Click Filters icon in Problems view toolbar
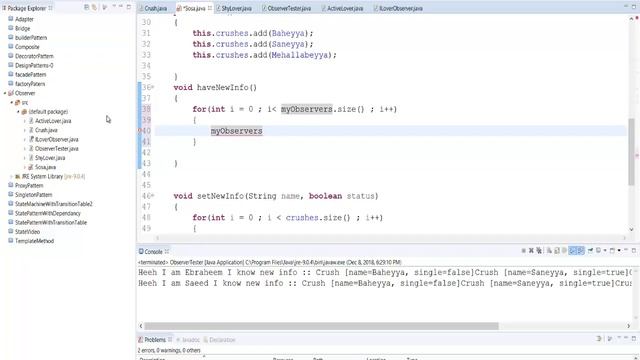The height and width of the screenshot is (360, 640). pyautogui.click(x=599, y=339)
